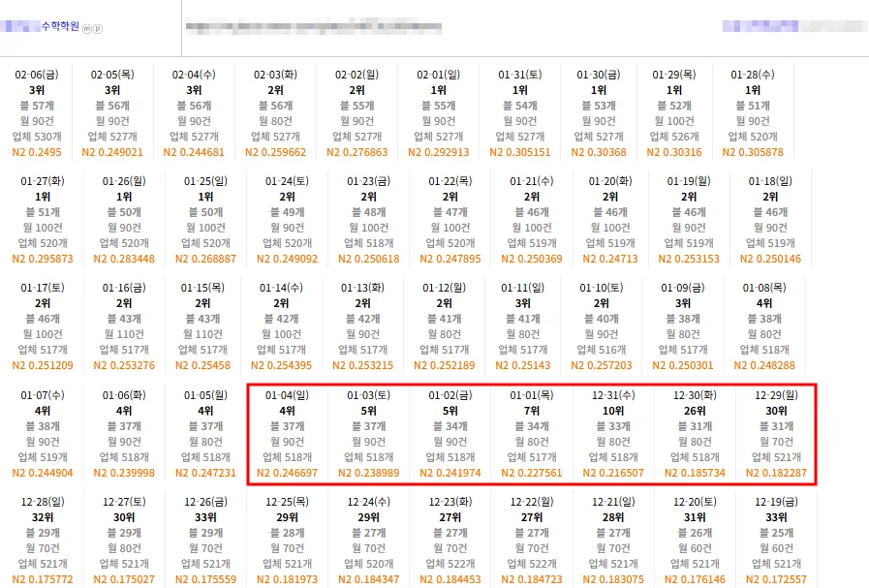Click the value N2 0.181973
The width and height of the screenshot is (869, 588).
tap(287, 579)
